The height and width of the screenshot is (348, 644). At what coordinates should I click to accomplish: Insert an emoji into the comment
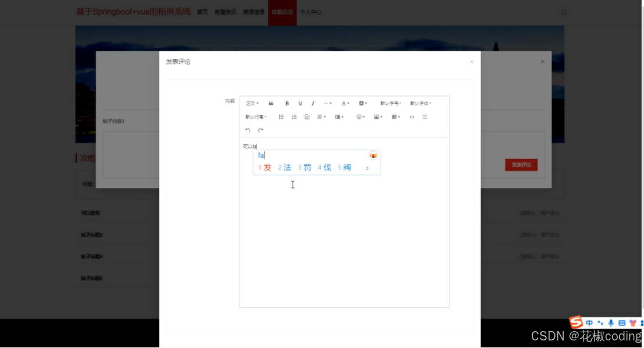coord(359,117)
